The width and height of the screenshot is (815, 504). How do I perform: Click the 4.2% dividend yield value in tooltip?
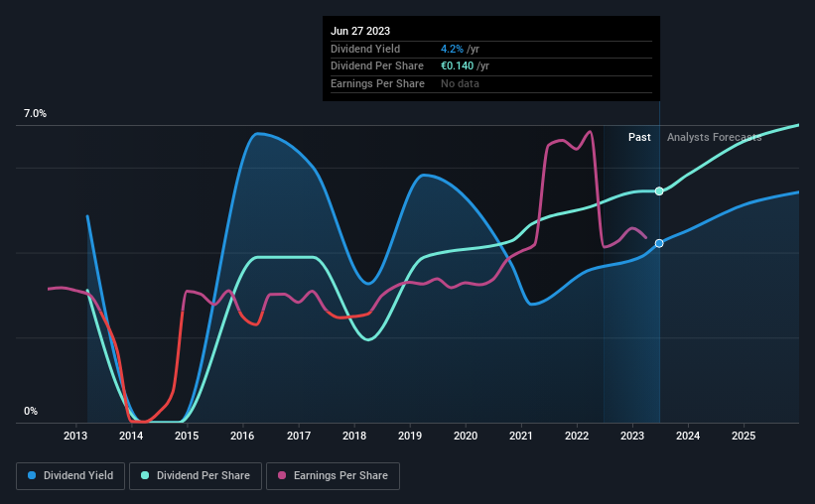(452, 49)
